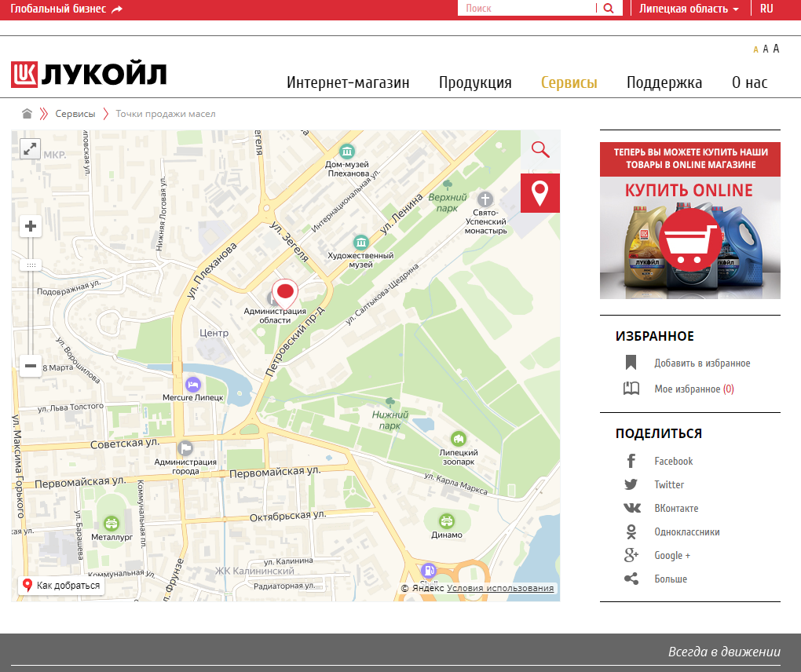Click the map zoom slider handle
This screenshot has height=672, width=801.
coord(31,265)
